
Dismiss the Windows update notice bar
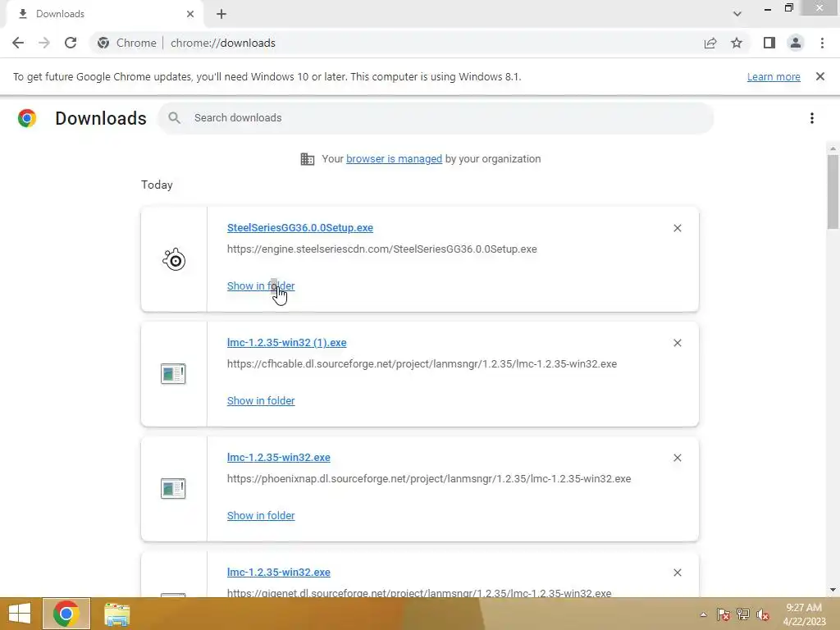tap(819, 76)
